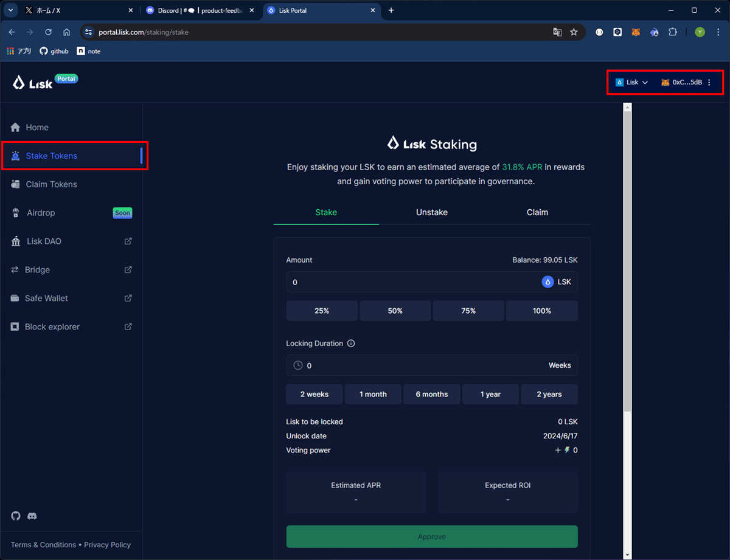Choose 2 weeks locking duration
The width and height of the screenshot is (730, 560).
point(315,394)
